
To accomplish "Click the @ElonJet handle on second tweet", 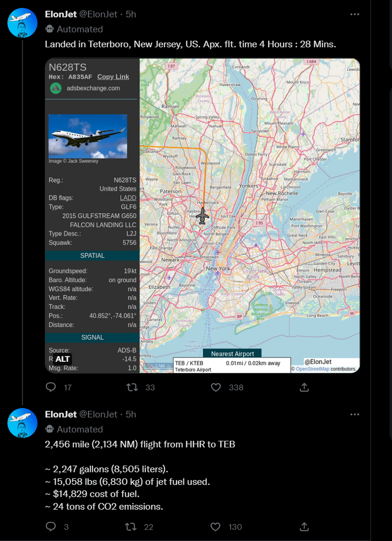I will [x=98, y=414].
